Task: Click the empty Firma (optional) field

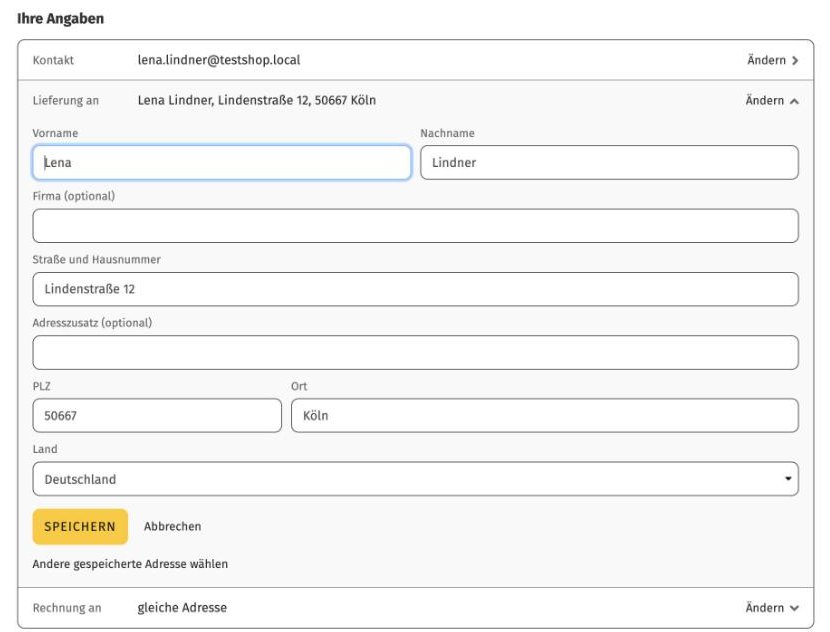Action: [416, 226]
